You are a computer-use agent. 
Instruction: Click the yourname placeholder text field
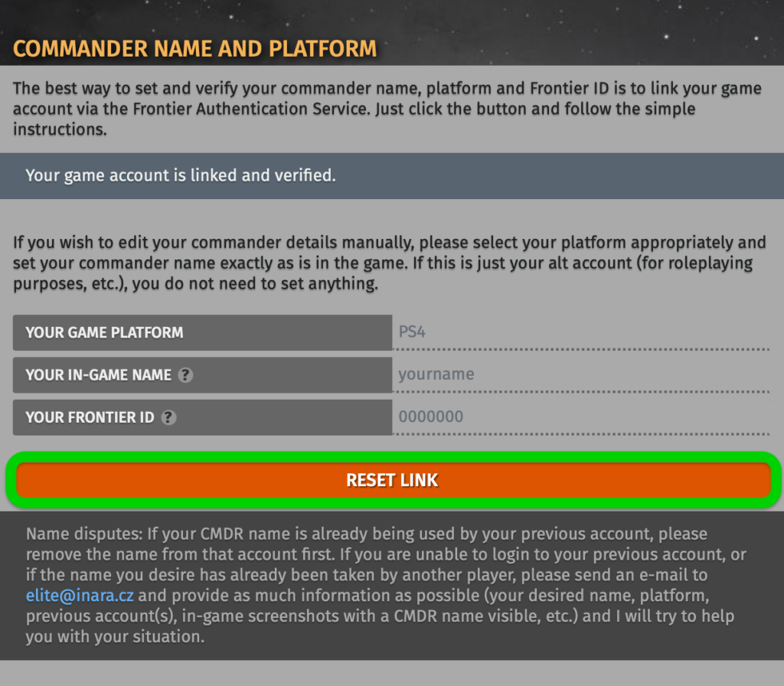pos(436,375)
